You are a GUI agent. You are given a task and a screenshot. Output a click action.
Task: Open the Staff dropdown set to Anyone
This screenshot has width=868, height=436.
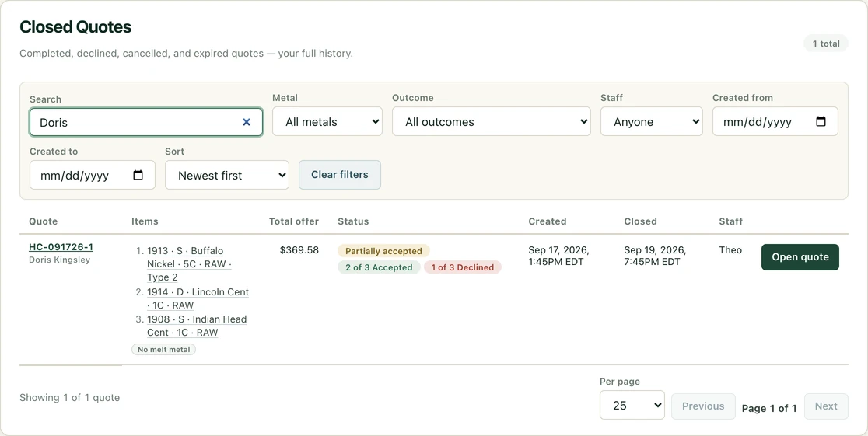[x=652, y=121]
